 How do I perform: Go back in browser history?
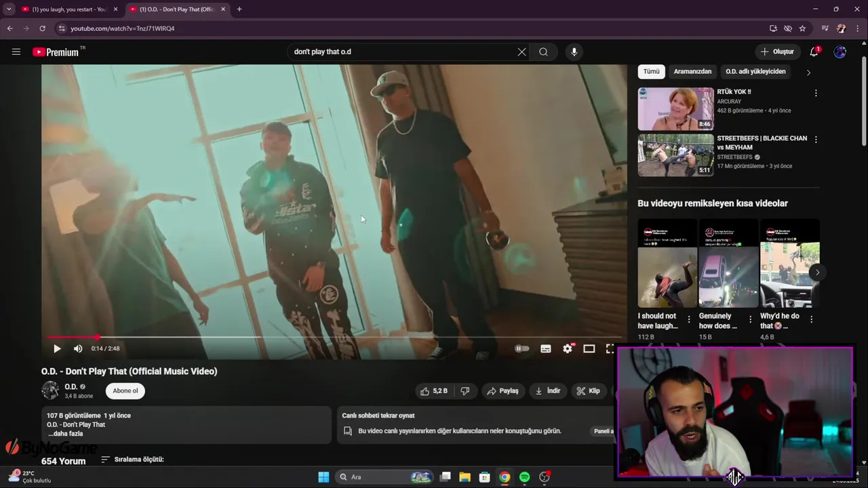9,28
